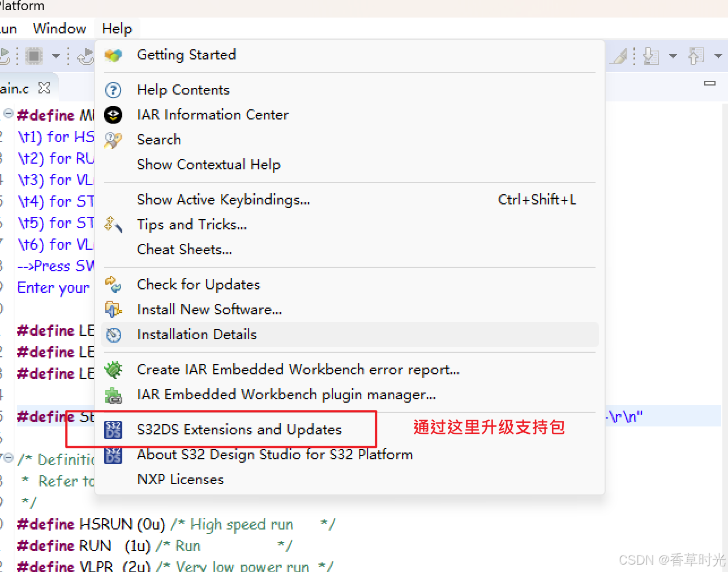Click the Search flashlight icon
This screenshot has width=728, height=572.
click(113, 140)
